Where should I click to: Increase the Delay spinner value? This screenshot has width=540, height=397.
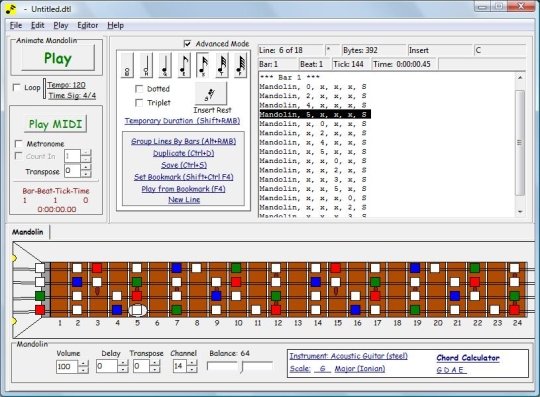[x=123, y=363]
